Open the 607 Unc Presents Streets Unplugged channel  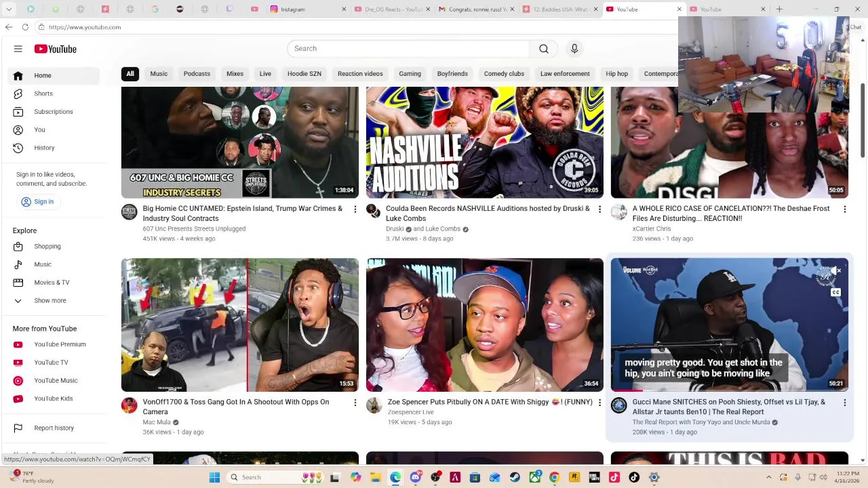pos(194,229)
